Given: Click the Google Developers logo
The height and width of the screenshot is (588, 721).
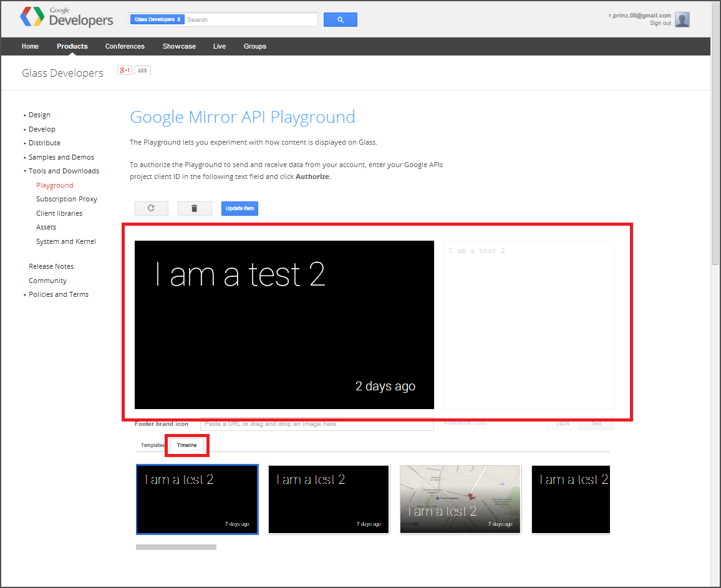Looking at the screenshot, I should [x=66, y=17].
